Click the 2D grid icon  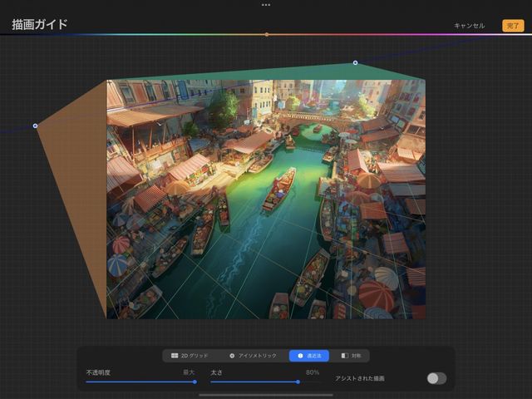point(175,356)
